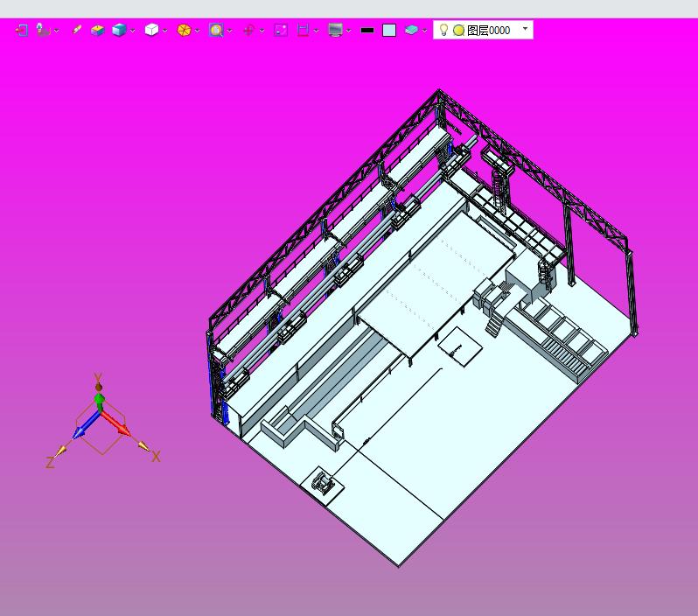Click the X axis arrow on triad
Viewport: 698px width, 616px height.
117,423
